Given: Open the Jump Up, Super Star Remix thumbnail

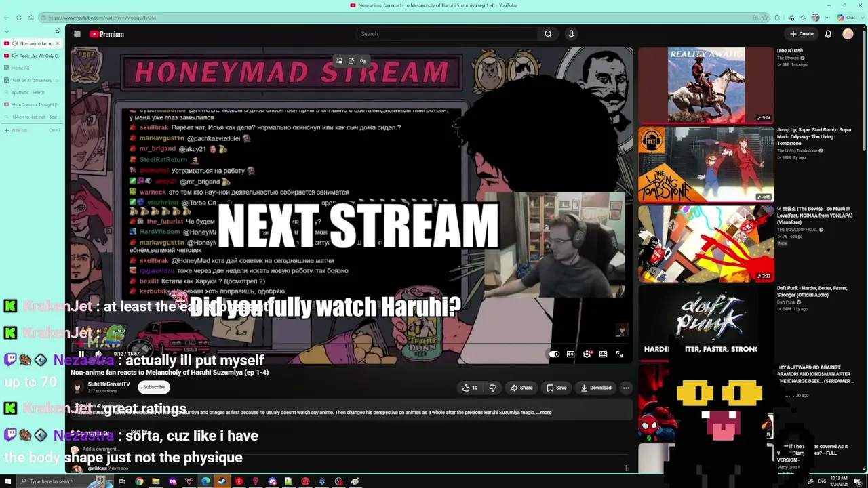Looking at the screenshot, I should pos(706,164).
